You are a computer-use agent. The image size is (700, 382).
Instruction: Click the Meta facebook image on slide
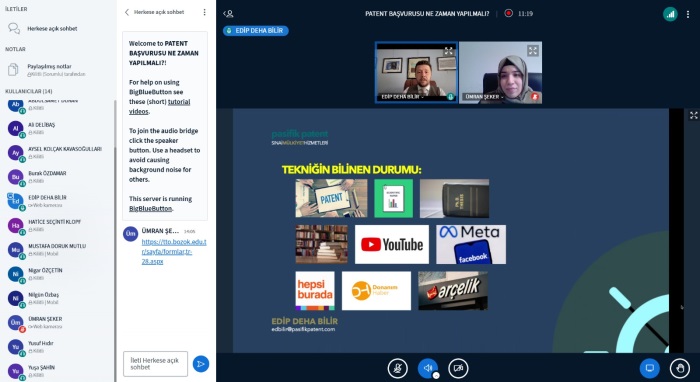click(x=471, y=244)
